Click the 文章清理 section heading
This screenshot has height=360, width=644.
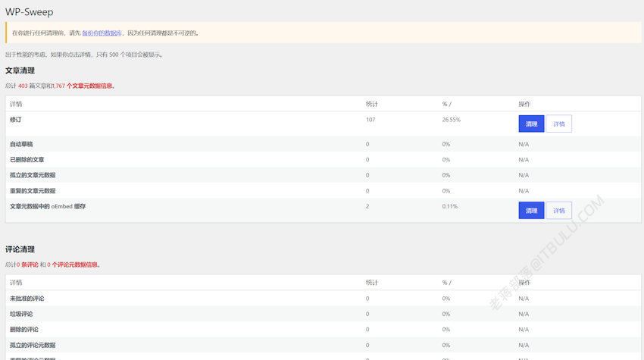20,70
